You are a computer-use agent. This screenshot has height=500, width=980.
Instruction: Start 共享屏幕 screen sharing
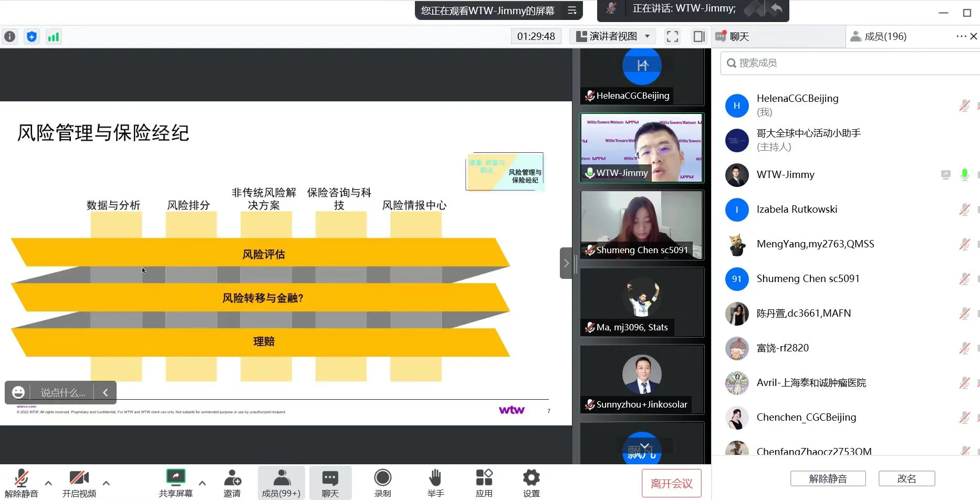coord(176,483)
